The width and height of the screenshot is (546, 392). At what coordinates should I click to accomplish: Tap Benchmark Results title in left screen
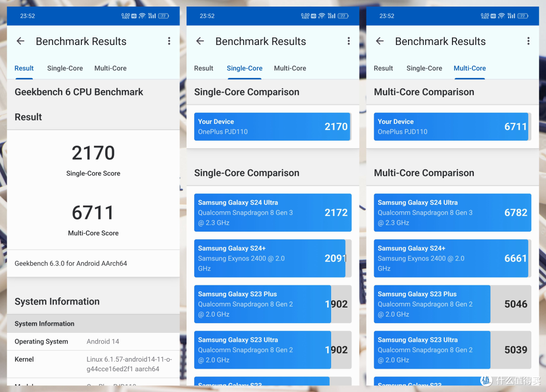81,41
